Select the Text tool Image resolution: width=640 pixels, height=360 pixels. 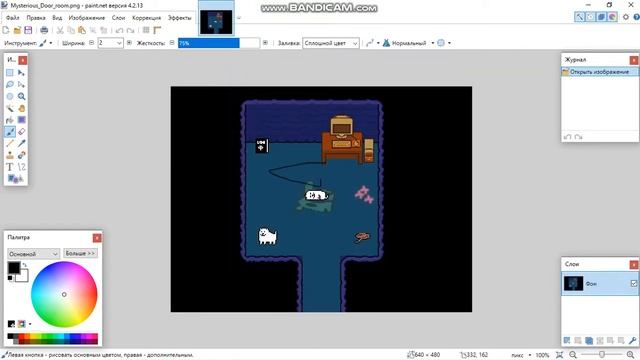(10, 167)
